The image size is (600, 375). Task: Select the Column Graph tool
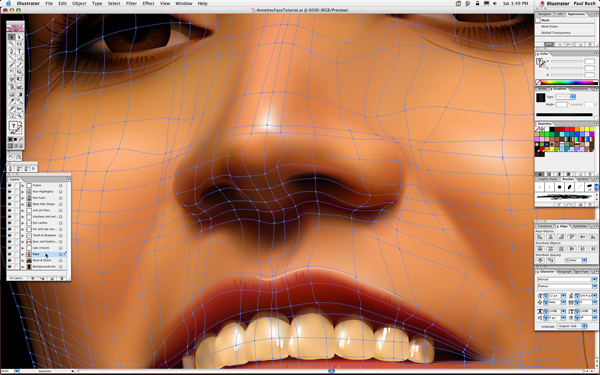pyautogui.click(x=20, y=86)
